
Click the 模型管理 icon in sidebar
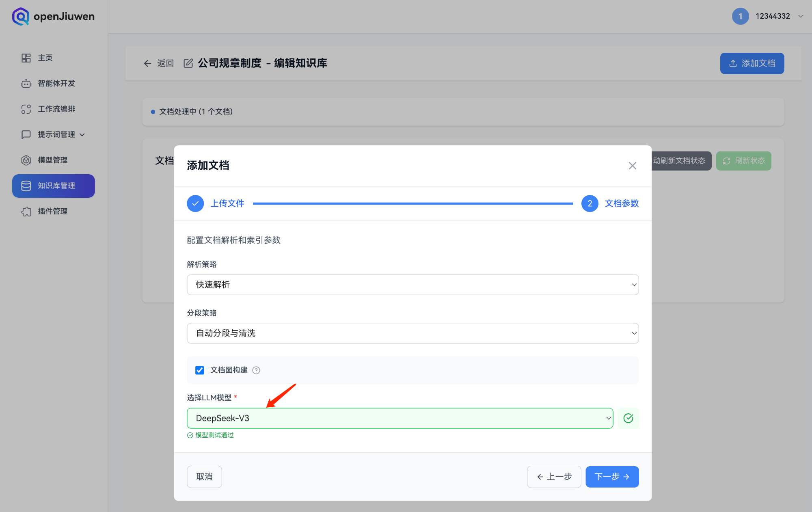(x=26, y=160)
